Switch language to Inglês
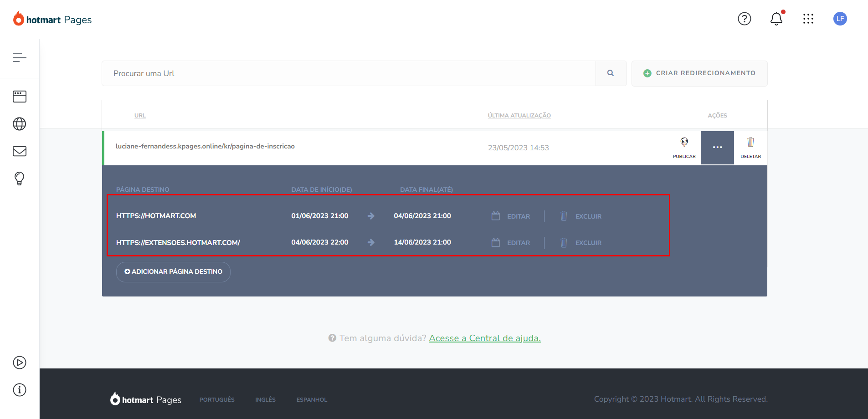The image size is (868, 419). pos(266,400)
